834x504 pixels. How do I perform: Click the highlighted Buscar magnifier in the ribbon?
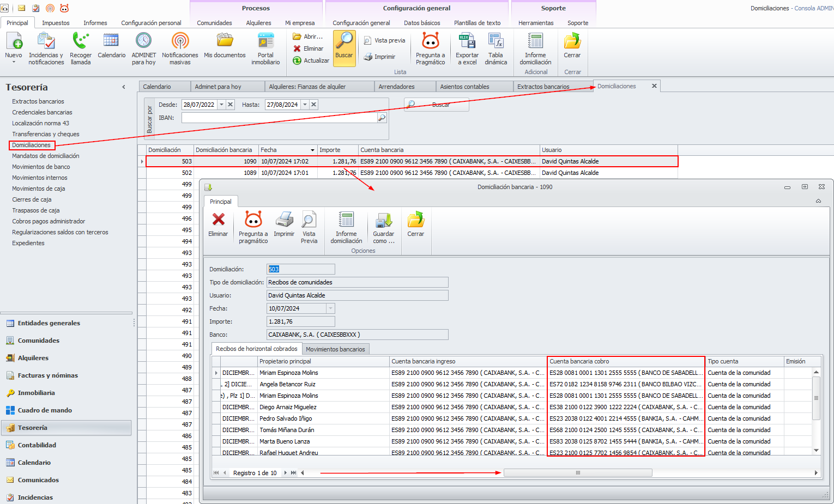pyautogui.click(x=344, y=48)
